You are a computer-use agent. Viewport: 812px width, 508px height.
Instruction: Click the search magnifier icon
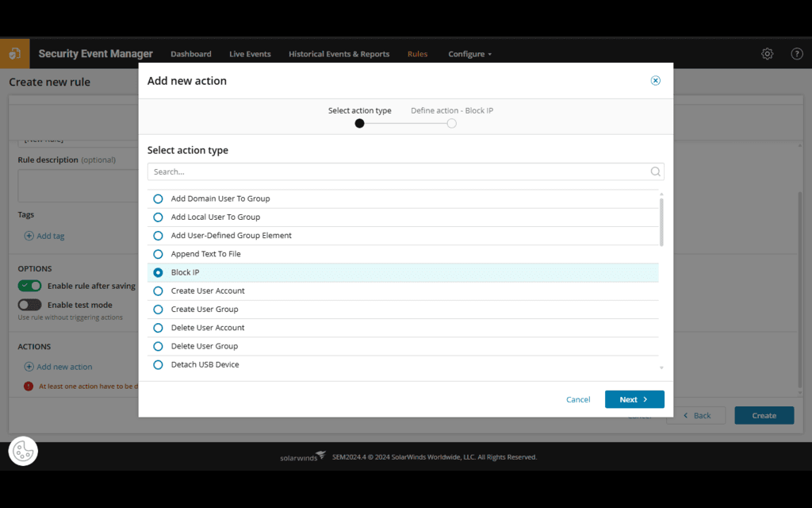[x=655, y=171]
